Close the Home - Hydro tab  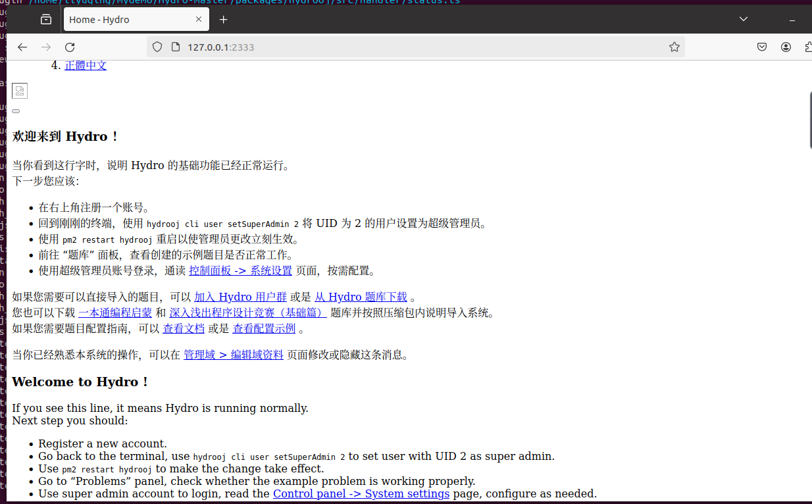pos(199,20)
